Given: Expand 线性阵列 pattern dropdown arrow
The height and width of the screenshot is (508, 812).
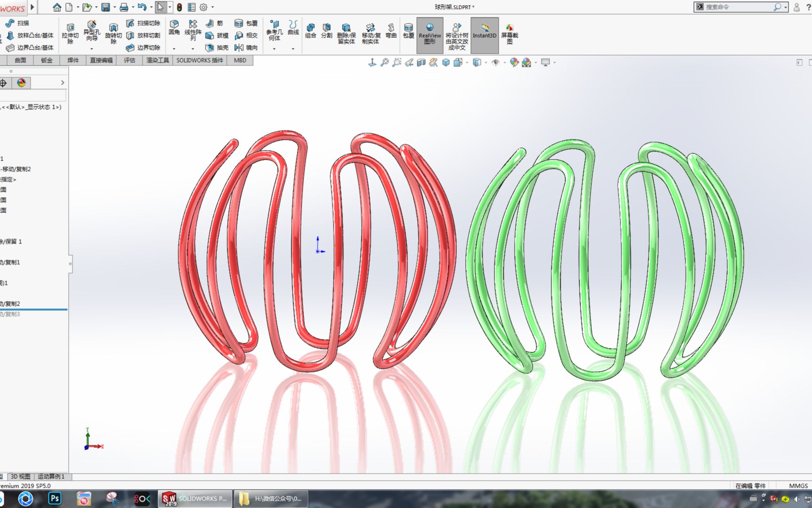Looking at the screenshot, I should tap(193, 48).
